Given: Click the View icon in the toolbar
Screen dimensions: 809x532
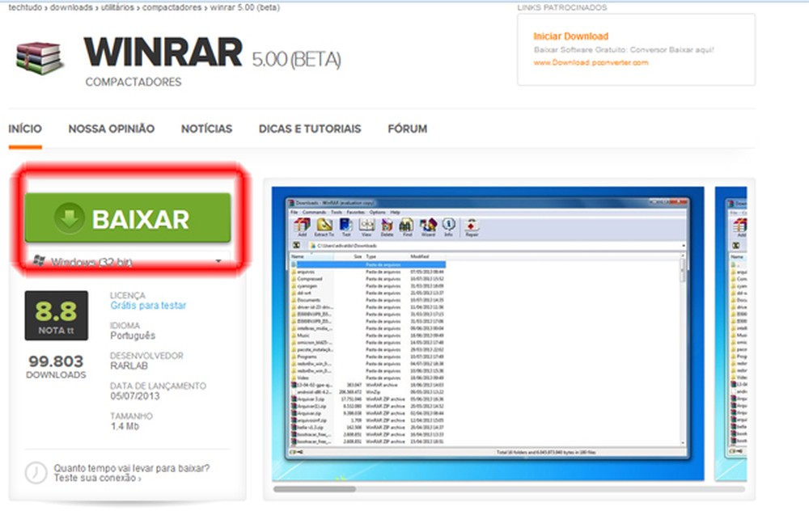Looking at the screenshot, I should pos(366,224).
